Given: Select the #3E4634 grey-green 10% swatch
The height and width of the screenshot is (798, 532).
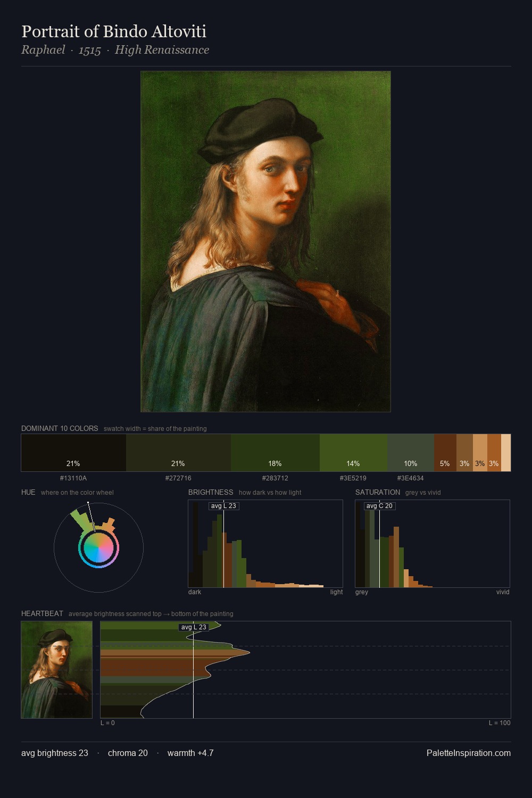Looking at the screenshot, I should click(411, 453).
